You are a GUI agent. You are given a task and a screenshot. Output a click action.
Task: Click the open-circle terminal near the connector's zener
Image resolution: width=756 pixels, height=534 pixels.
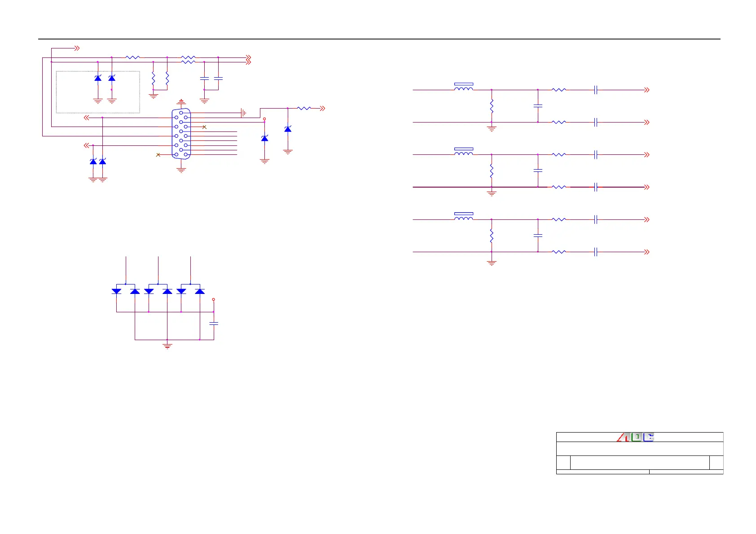click(x=264, y=119)
